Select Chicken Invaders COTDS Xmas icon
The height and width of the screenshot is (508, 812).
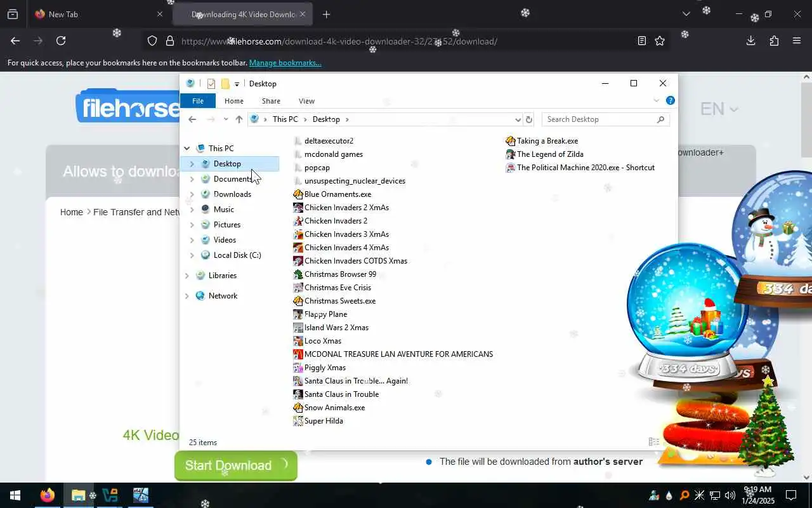[298, 261]
